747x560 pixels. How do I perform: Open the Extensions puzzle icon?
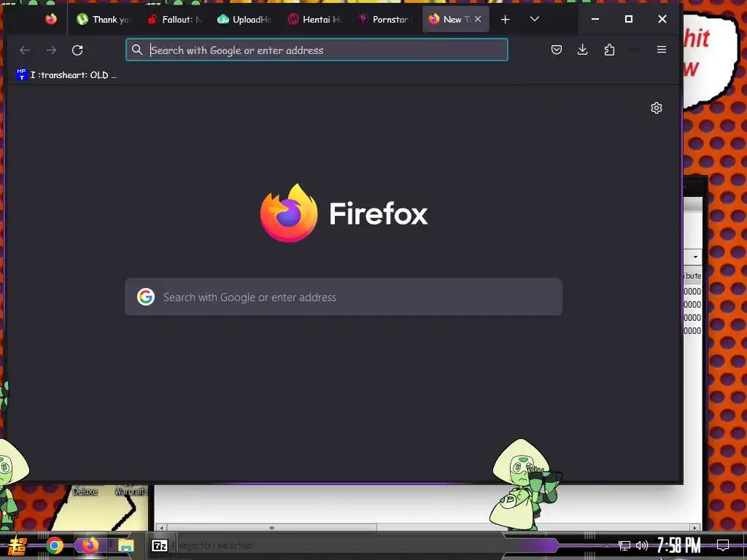coord(609,50)
